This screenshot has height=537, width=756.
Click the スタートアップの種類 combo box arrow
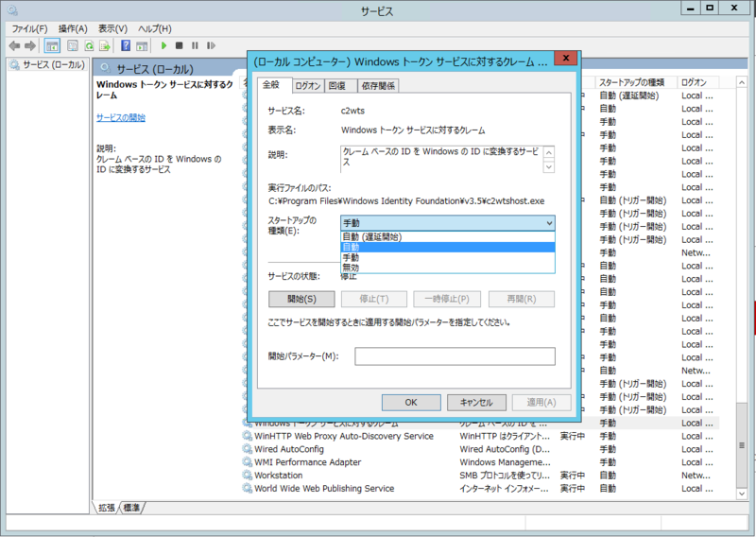click(x=548, y=223)
